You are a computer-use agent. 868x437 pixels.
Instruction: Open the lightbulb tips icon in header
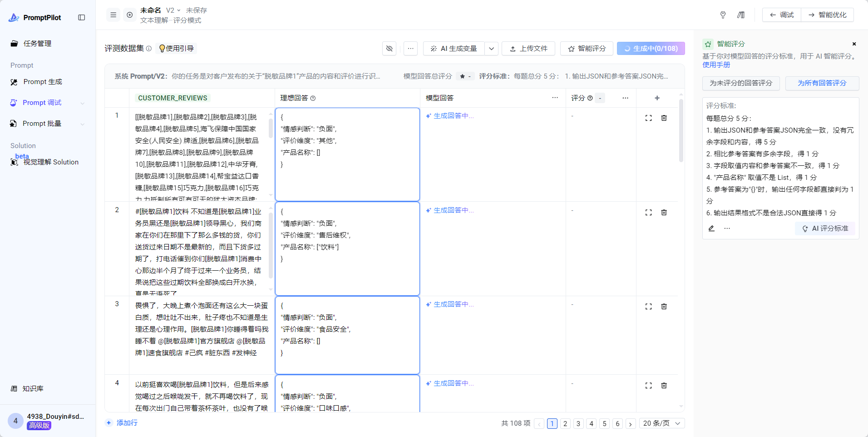(723, 15)
